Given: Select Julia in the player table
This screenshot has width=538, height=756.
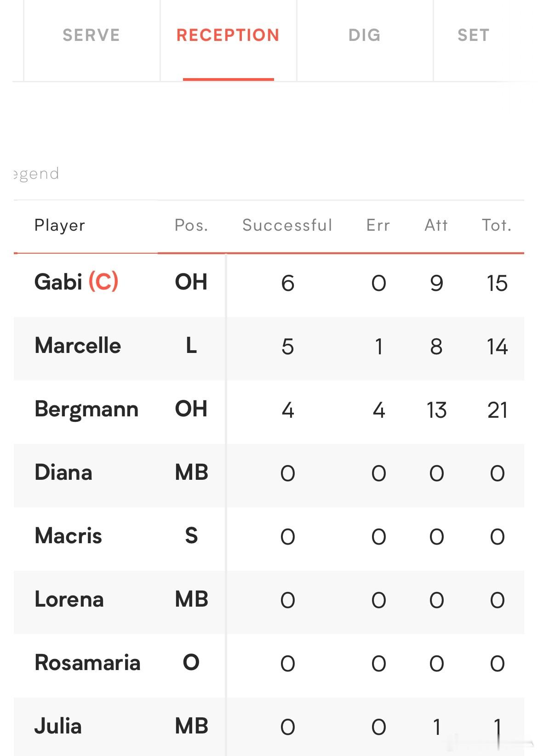Looking at the screenshot, I should [x=58, y=726].
